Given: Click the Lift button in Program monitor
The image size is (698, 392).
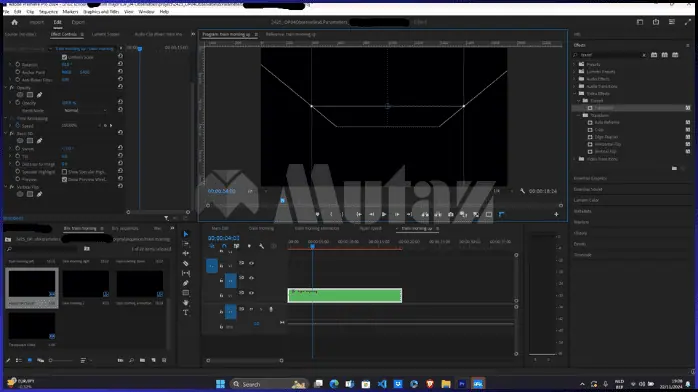Looking at the screenshot, I should (425, 214).
